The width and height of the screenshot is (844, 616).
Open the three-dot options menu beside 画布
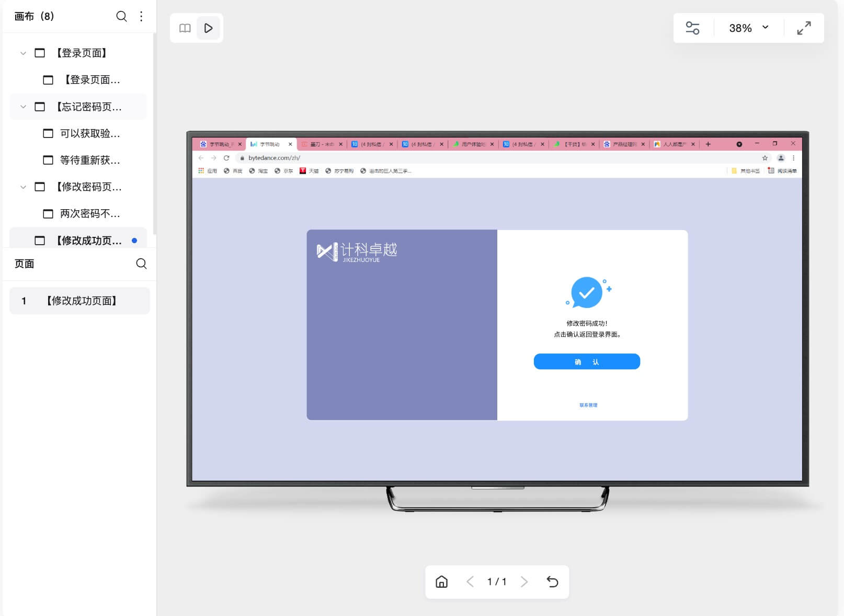tap(141, 16)
